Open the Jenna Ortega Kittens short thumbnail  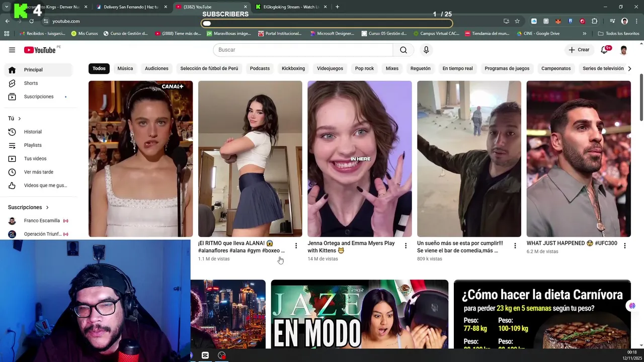360,159
